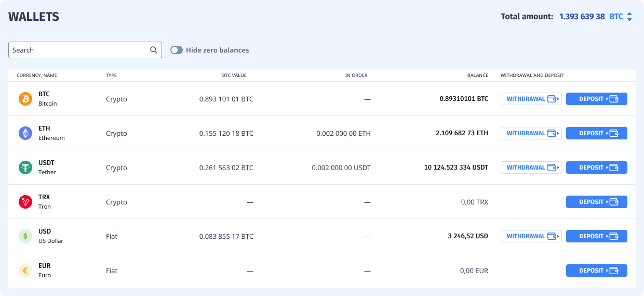This screenshot has height=296, width=644.
Task: Withdraw from the USDT Tether wallet
Action: [531, 168]
